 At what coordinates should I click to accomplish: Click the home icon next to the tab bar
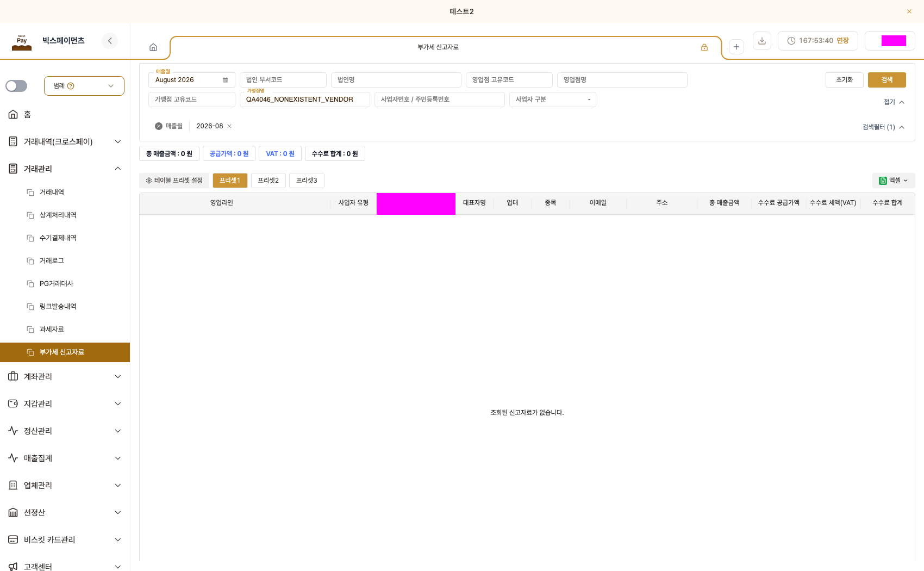coord(153,47)
